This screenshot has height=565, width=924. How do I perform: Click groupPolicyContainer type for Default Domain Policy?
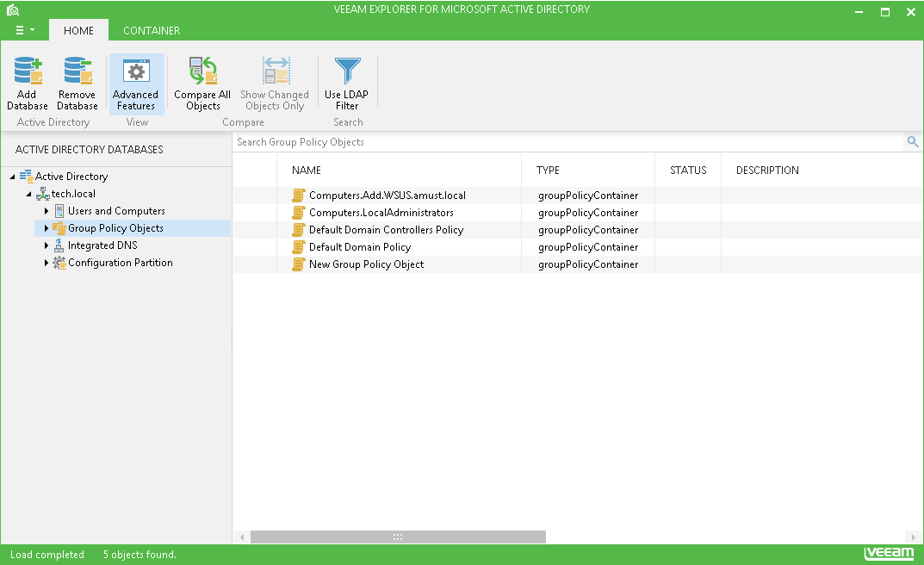[588, 247]
